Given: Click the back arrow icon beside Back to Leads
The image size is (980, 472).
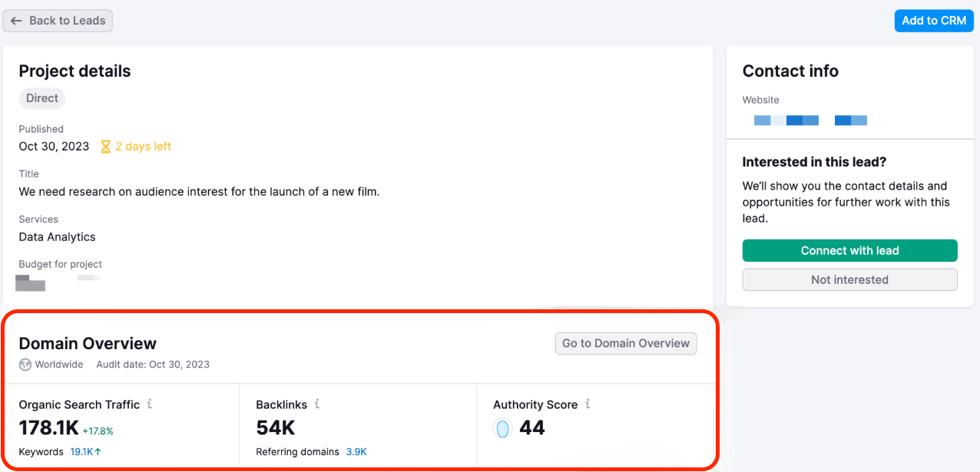Looking at the screenshot, I should tap(17, 20).
